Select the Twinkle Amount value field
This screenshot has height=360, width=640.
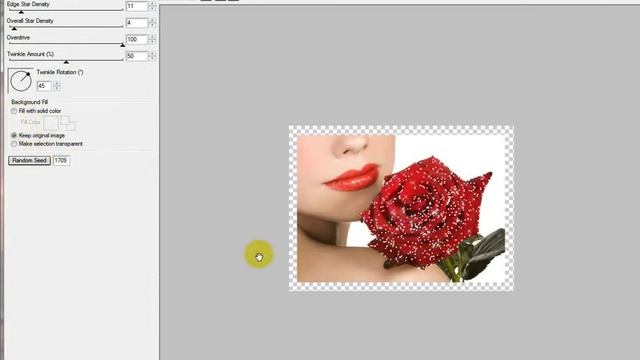(x=136, y=56)
